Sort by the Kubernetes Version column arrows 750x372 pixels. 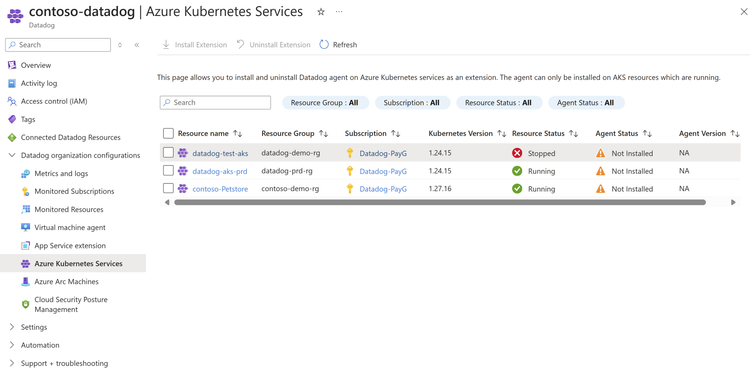pos(501,134)
